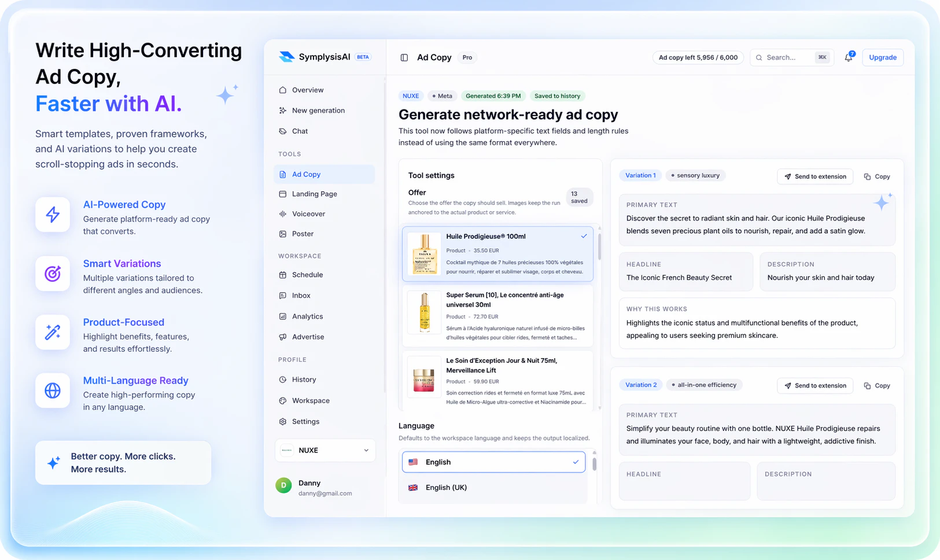Viewport: 940px width, 560px height.
Task: Click the Smart Variations target icon
Action: 53,274
